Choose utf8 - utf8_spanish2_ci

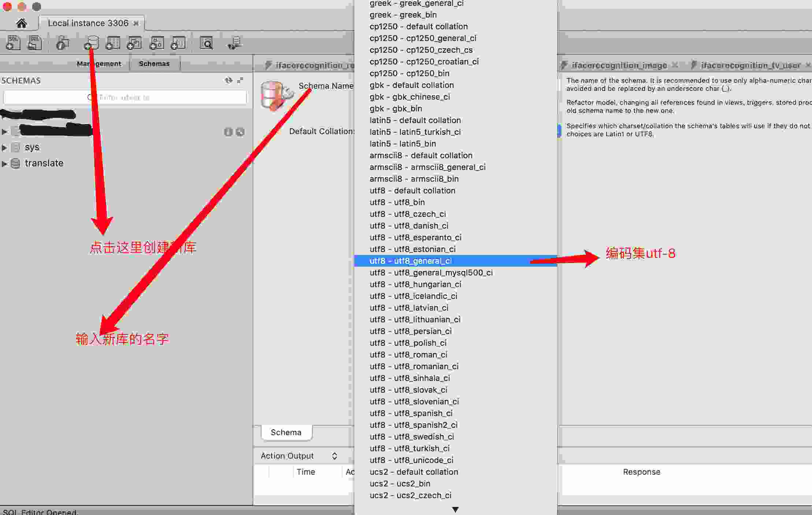456,425
